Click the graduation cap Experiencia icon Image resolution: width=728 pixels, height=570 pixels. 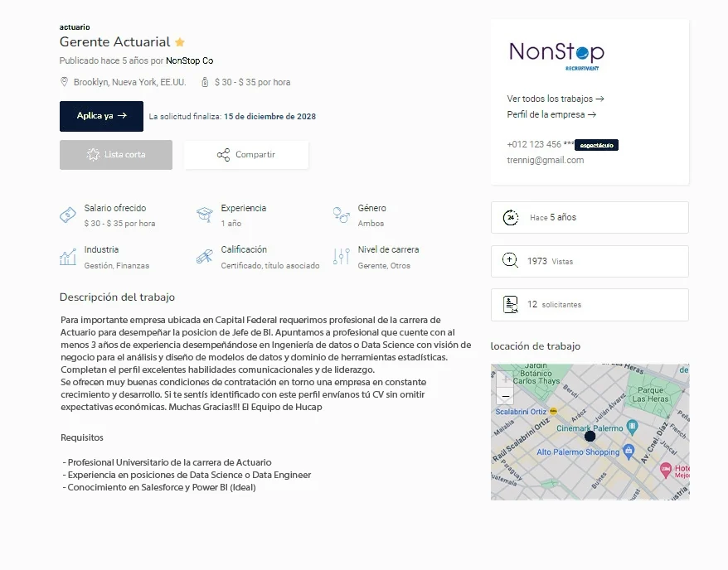(x=204, y=215)
